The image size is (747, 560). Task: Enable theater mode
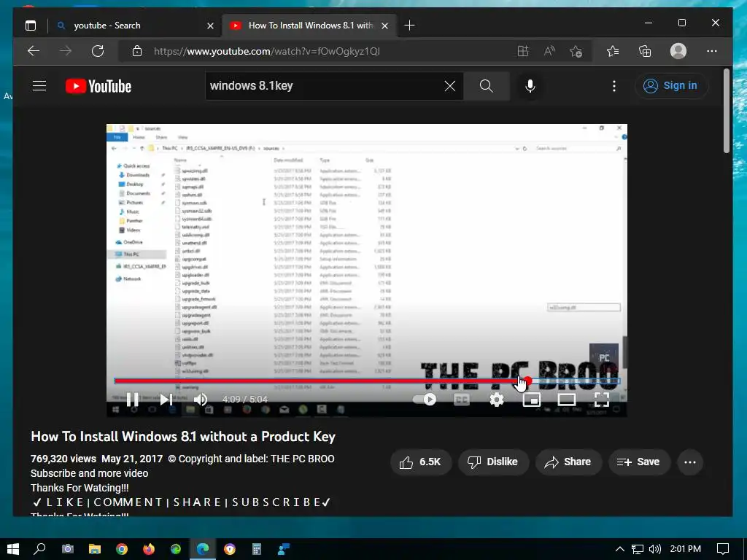pos(566,399)
